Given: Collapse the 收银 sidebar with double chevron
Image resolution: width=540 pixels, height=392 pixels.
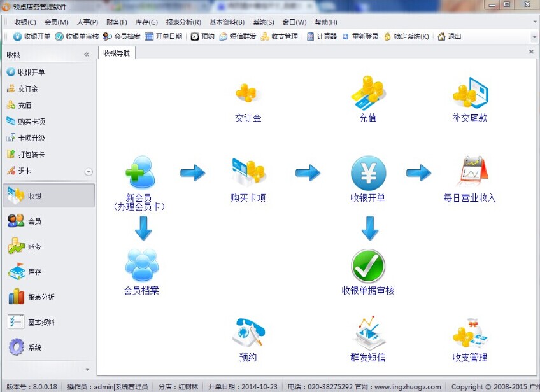Looking at the screenshot, I should (87, 55).
